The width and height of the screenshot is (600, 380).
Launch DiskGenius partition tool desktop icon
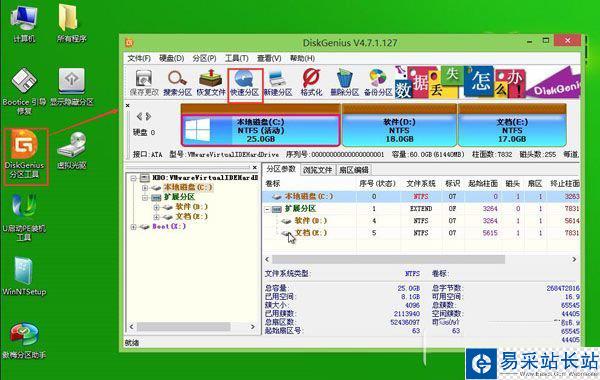pyautogui.click(x=24, y=156)
